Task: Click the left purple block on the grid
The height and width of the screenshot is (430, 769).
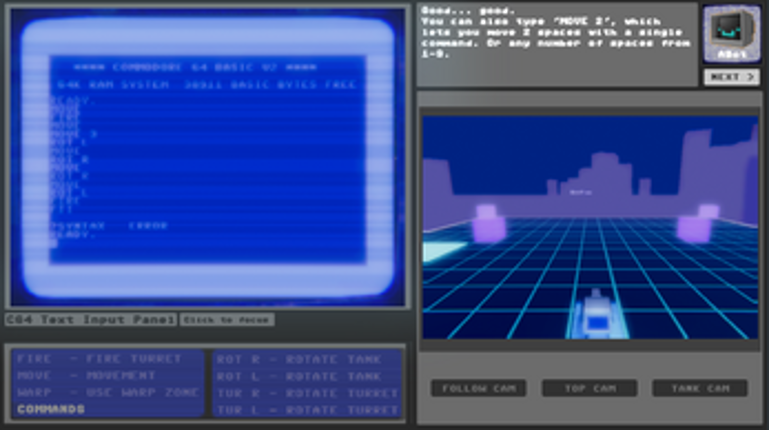Action: [x=488, y=224]
